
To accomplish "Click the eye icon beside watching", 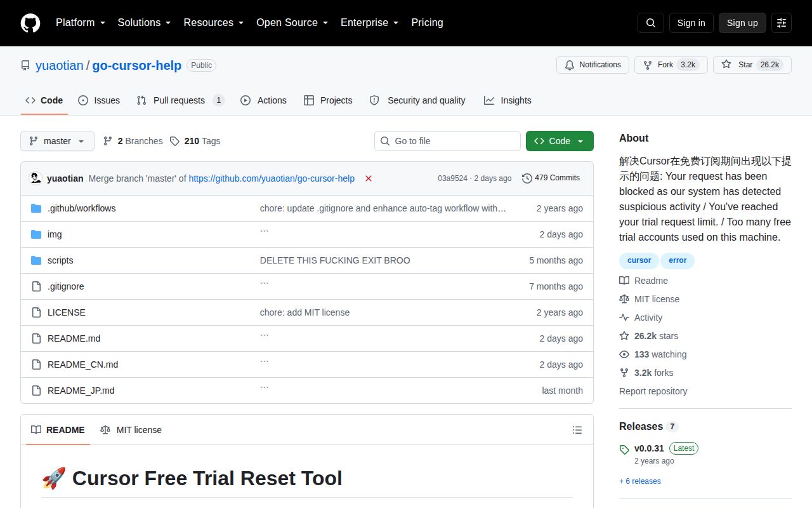I will tap(624, 354).
